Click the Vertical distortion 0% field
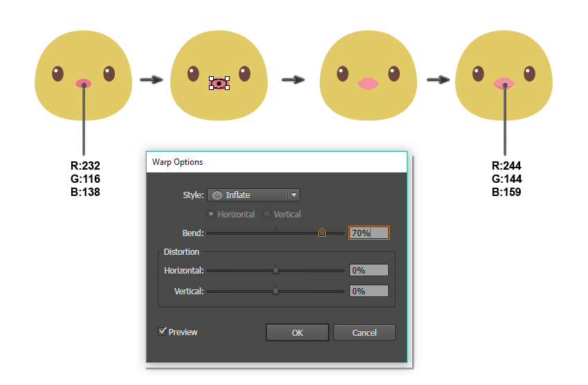The height and width of the screenshot is (385, 588). pos(369,291)
